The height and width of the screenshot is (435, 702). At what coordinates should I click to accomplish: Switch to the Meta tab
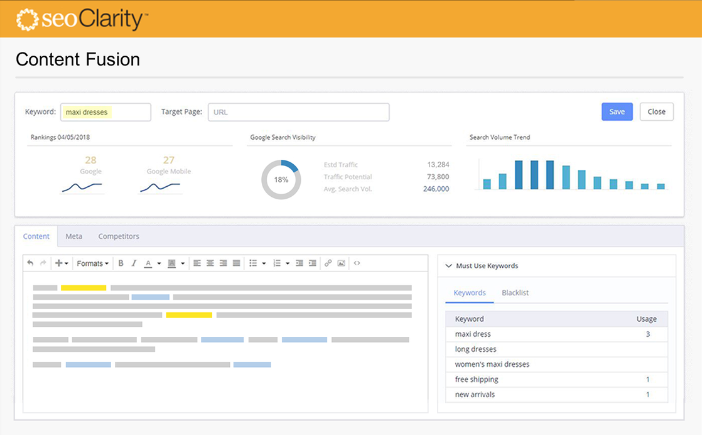click(74, 236)
